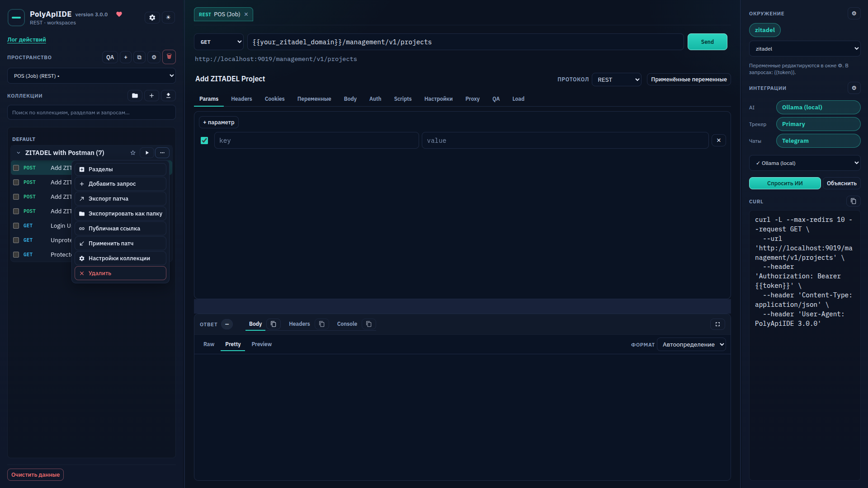
Task: Copy the cURL command
Action: point(853,201)
